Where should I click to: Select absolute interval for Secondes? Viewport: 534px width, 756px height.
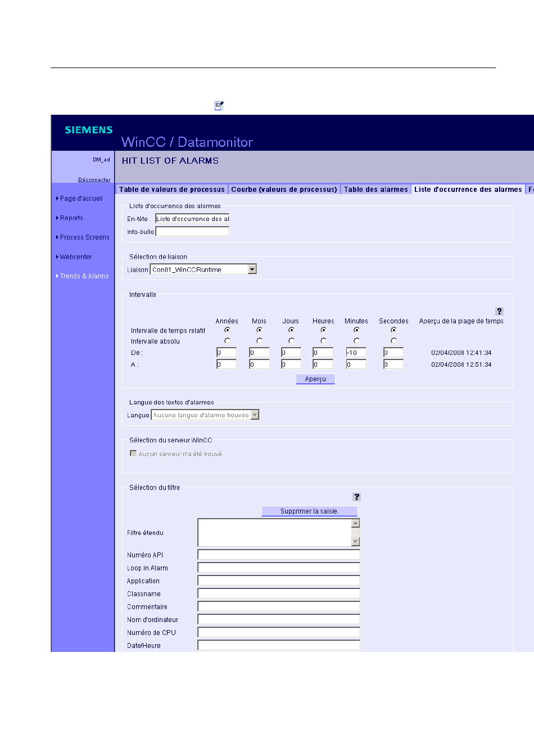[393, 341]
